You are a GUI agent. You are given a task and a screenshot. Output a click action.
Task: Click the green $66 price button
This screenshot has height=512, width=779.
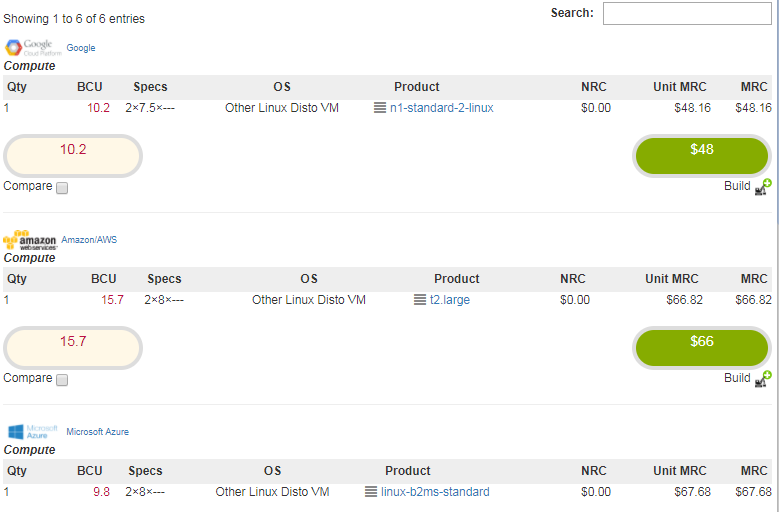(702, 348)
